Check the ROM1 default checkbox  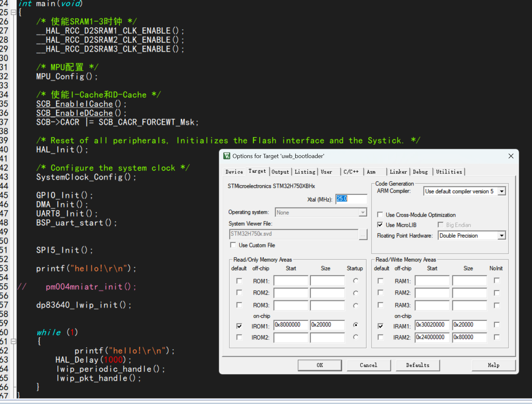point(239,281)
